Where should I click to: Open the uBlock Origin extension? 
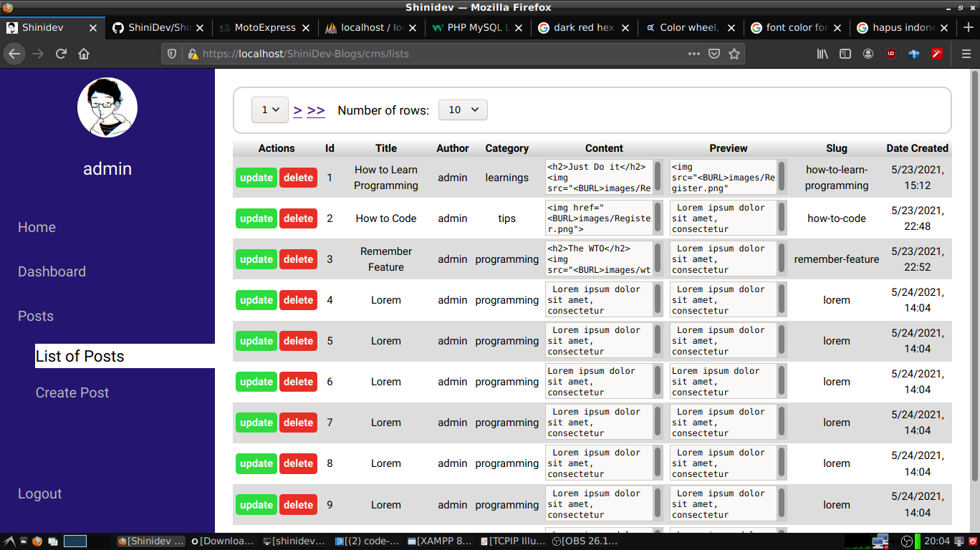tap(891, 54)
